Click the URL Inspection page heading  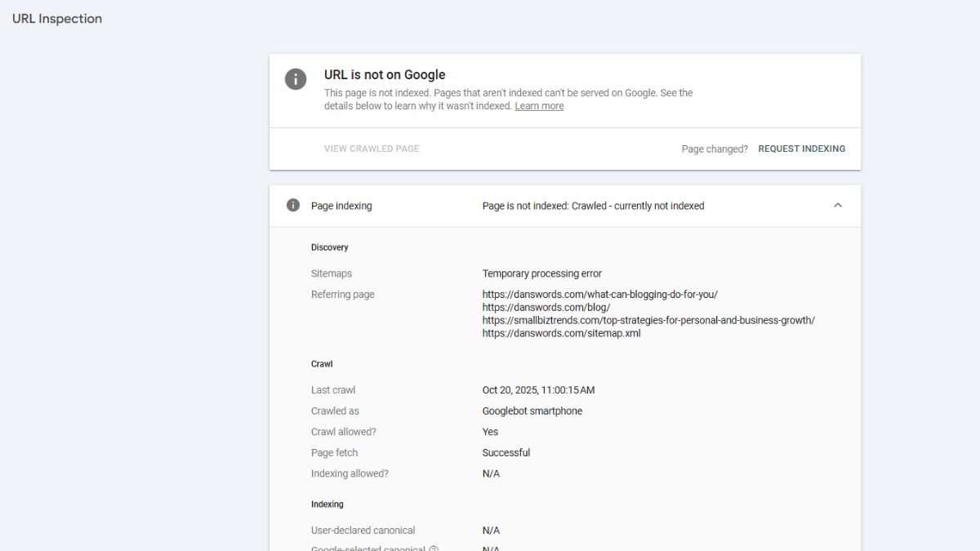57,19
